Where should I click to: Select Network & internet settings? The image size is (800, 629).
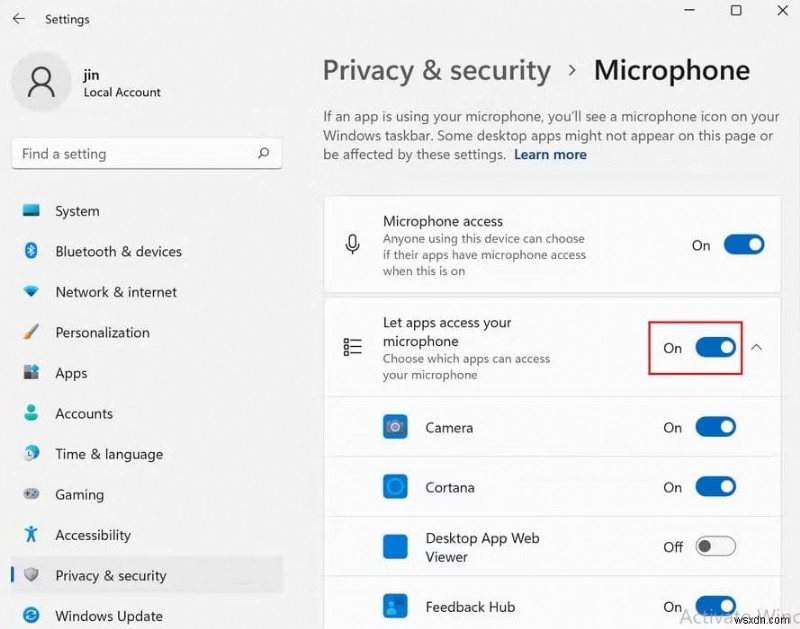[x=102, y=292]
